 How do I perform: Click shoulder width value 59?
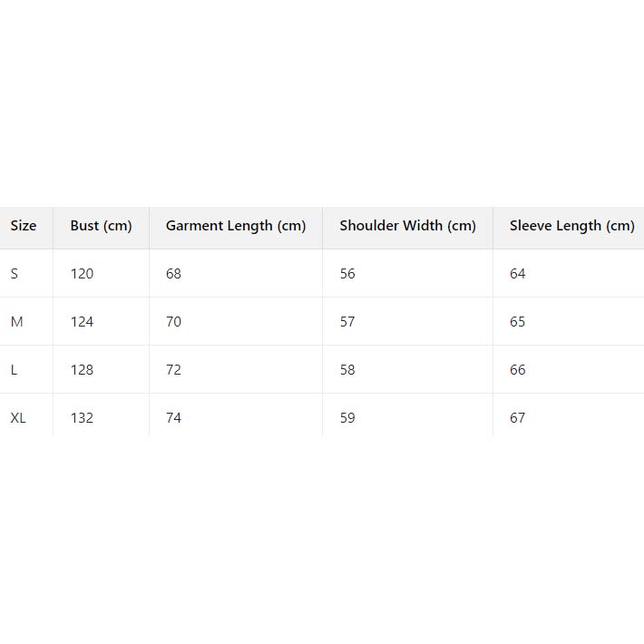tap(347, 418)
